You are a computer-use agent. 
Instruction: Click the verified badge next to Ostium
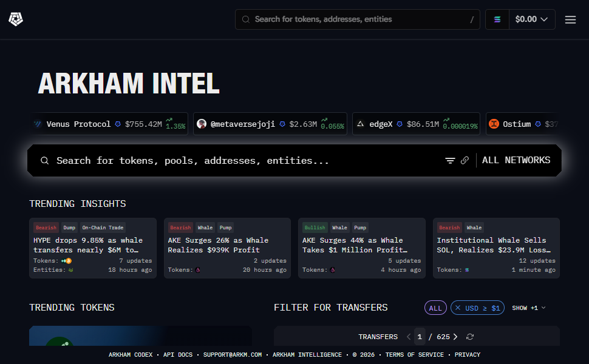point(538,124)
